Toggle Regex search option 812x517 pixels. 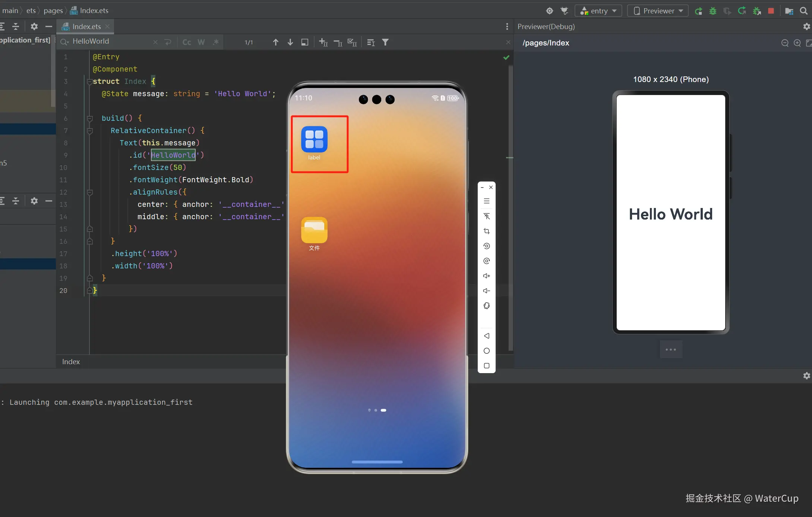(x=216, y=42)
